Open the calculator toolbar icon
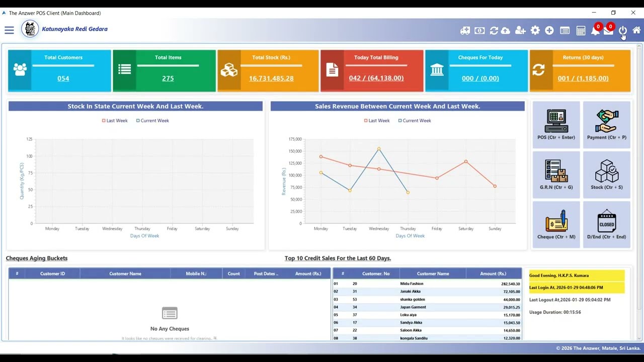644x362 pixels. [x=581, y=31]
